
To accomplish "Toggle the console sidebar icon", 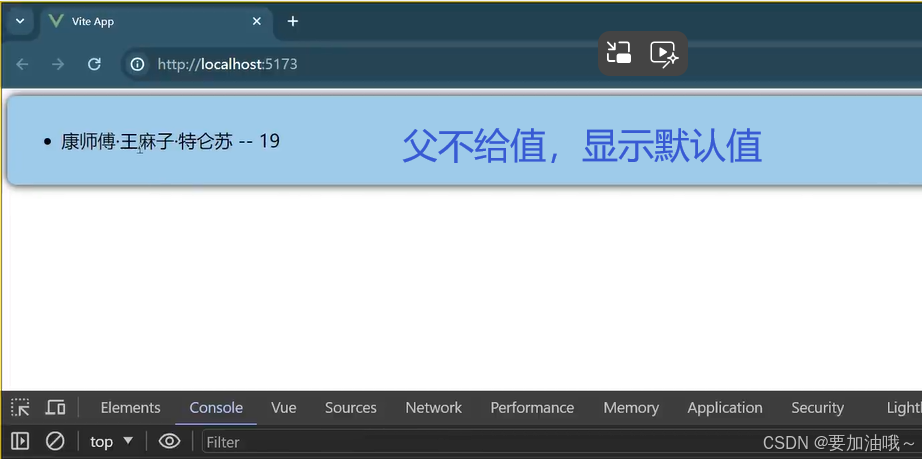I will (x=21, y=441).
